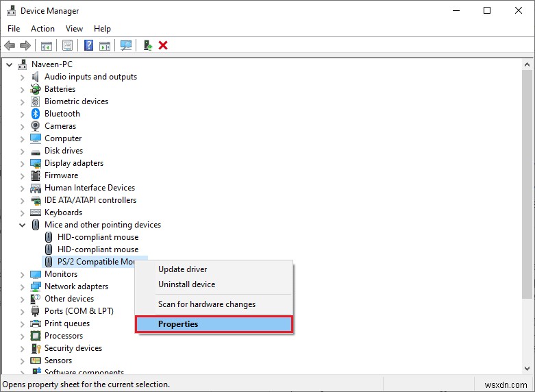Click the vertical scrollbar thumb
535x392 pixels.
click(527, 184)
